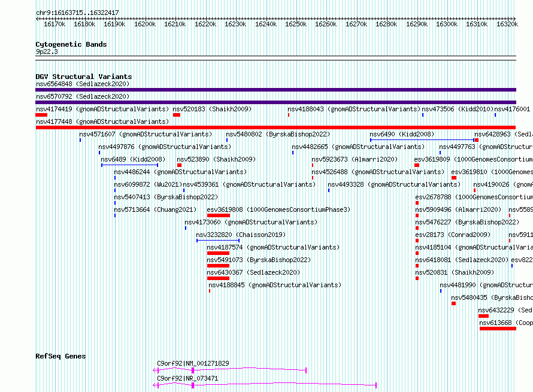Click the long red nsv4177448 variant bar
The image size is (533, 392).
tap(275, 127)
